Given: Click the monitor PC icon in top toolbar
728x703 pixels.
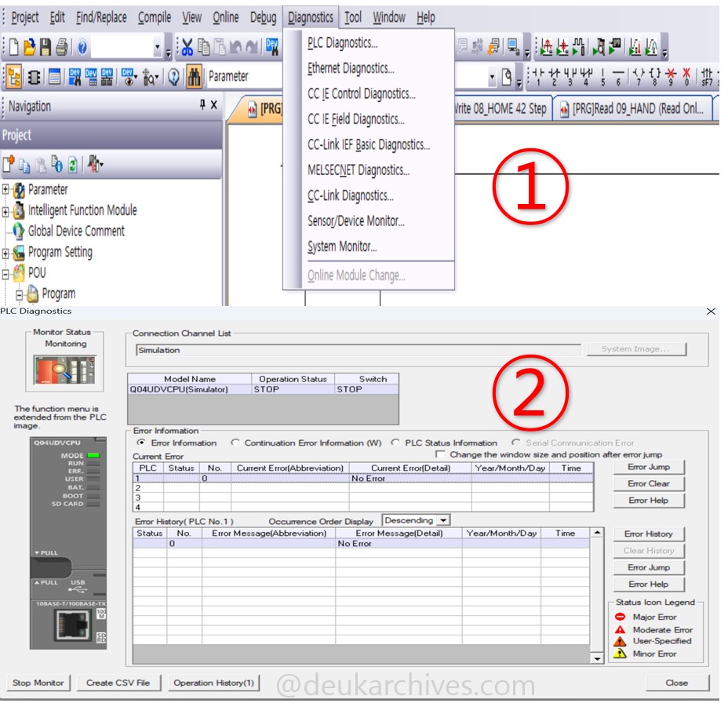Looking at the screenshot, I should coord(513,47).
